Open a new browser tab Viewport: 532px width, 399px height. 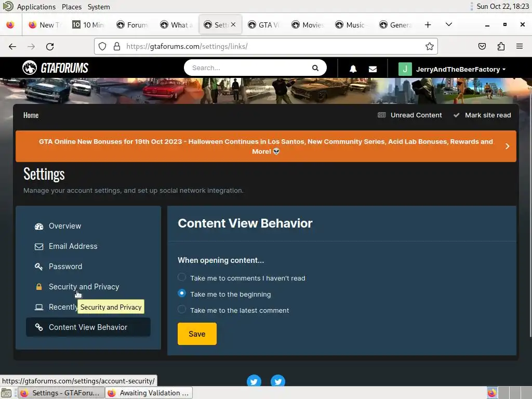pyautogui.click(x=428, y=25)
